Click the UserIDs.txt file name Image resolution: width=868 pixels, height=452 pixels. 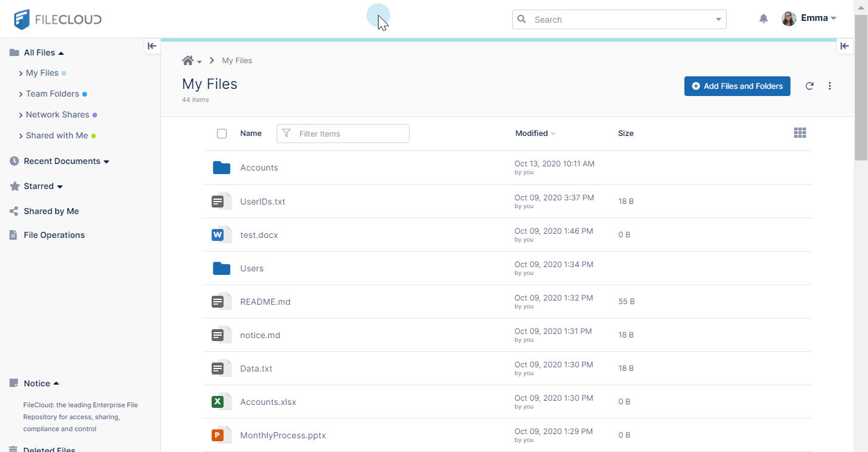tap(263, 202)
